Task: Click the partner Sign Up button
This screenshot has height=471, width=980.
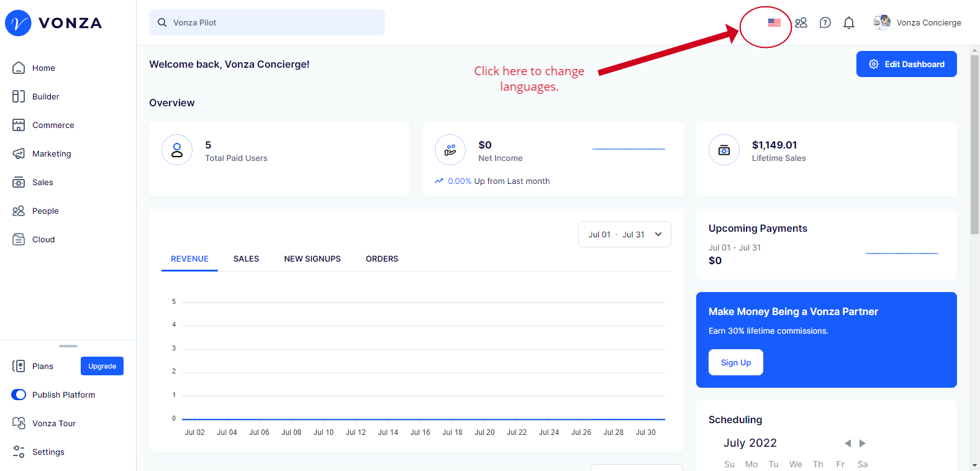Action: click(736, 362)
